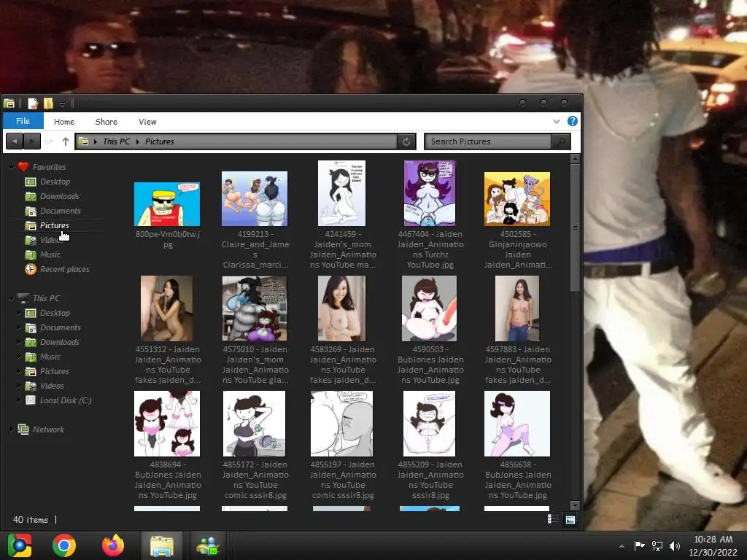
Task: Go forward with the Forward arrow button
Action: 31,141
